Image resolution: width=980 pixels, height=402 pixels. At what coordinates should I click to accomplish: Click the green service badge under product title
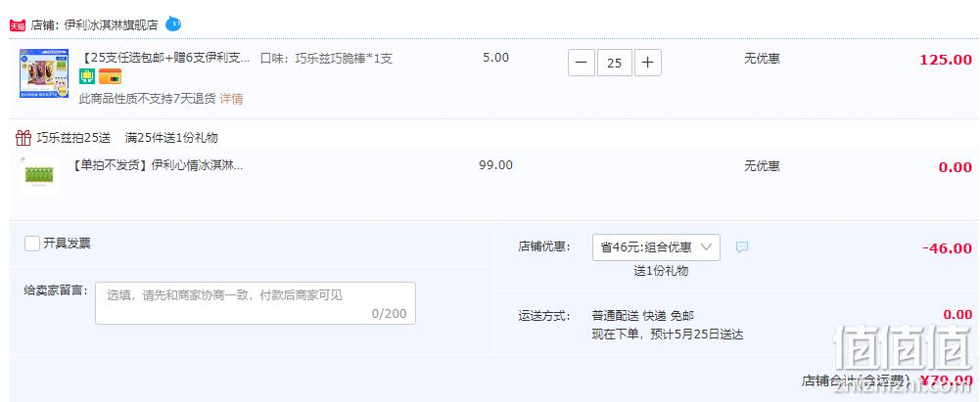87,76
